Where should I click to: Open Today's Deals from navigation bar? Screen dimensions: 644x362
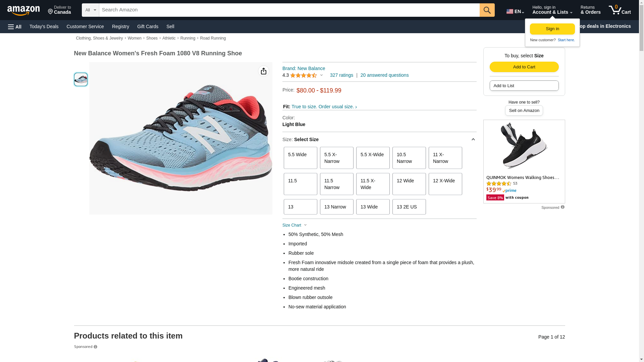pos(44,26)
